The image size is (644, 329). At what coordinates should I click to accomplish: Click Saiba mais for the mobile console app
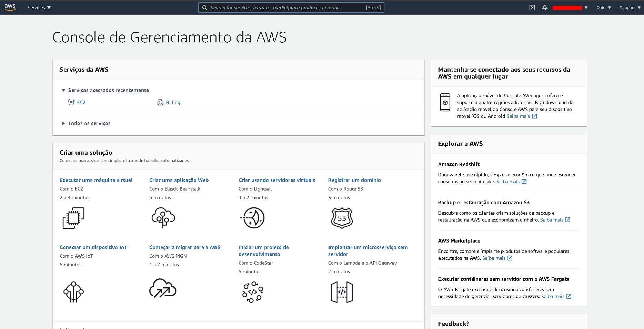(x=518, y=116)
